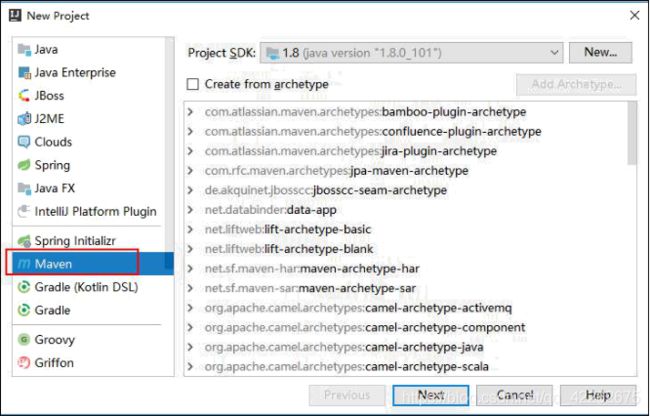
Task: Click the Gradle icon
Action: 24,310
